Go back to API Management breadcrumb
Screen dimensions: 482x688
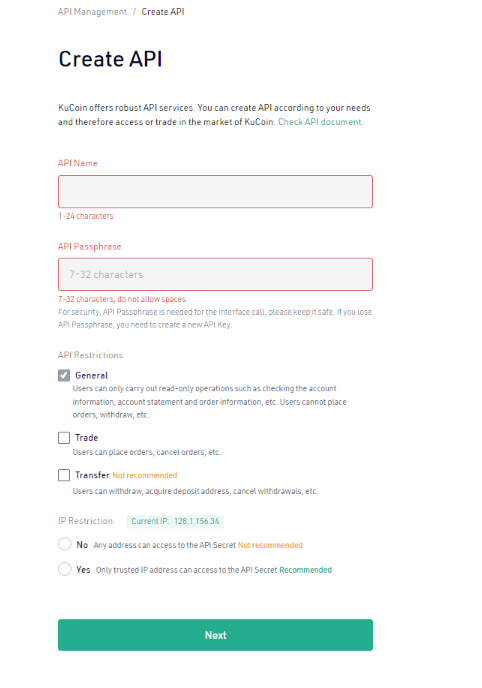click(x=92, y=12)
